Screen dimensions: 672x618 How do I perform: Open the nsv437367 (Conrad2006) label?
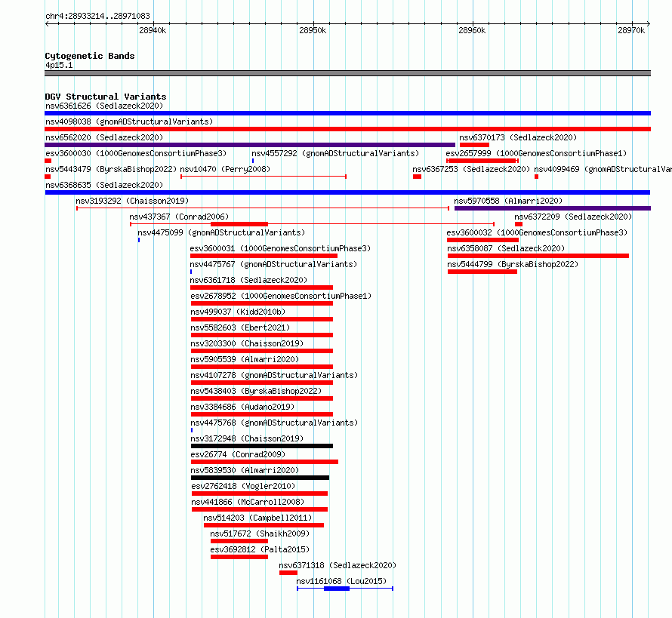(x=179, y=217)
